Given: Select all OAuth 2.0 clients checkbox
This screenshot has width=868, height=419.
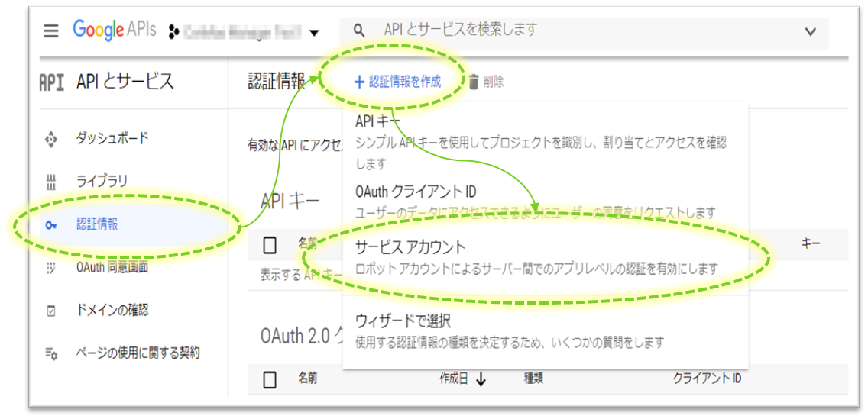Looking at the screenshot, I should [x=270, y=379].
